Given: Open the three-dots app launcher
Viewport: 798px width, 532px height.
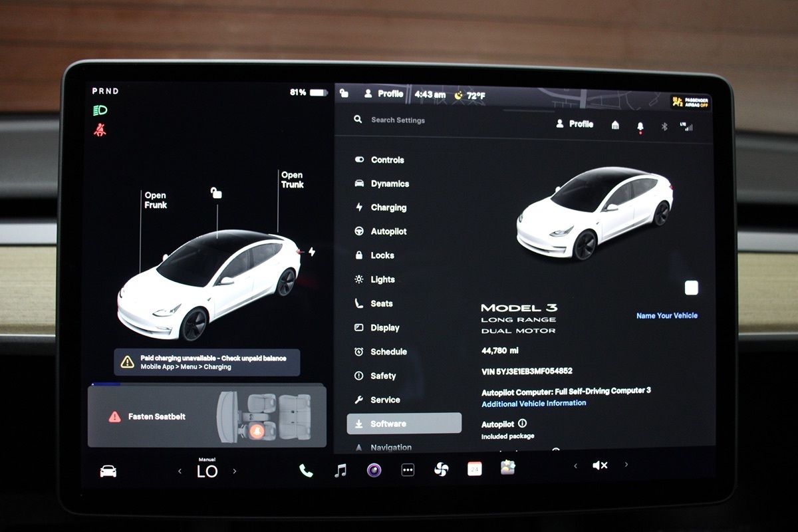Looking at the screenshot, I should [408, 470].
